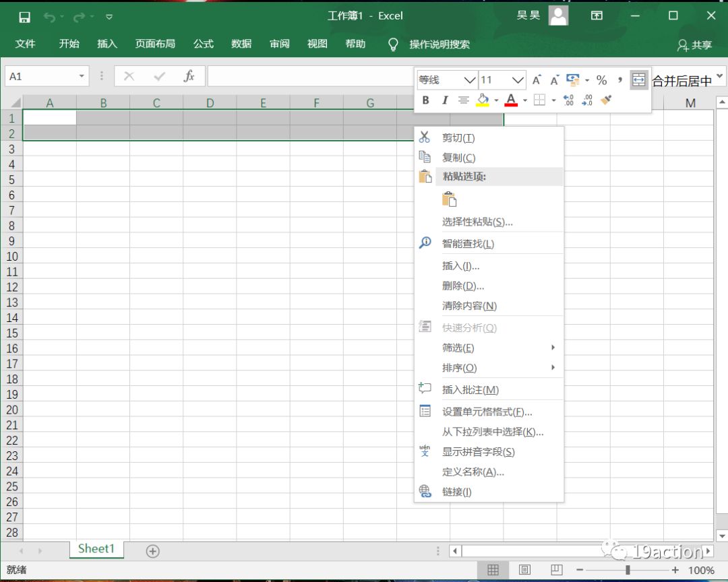
Task: Expand the 筛选(E) submenu
Action: [489, 348]
